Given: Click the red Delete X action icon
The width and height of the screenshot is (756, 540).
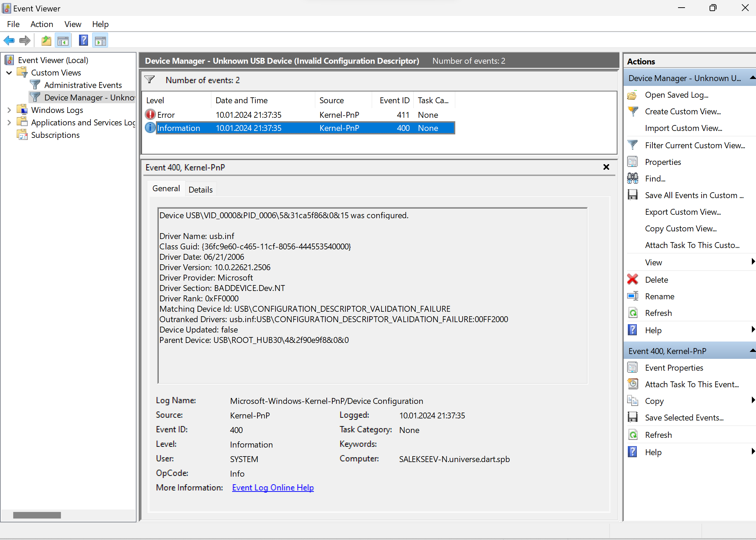Looking at the screenshot, I should click(x=633, y=280).
